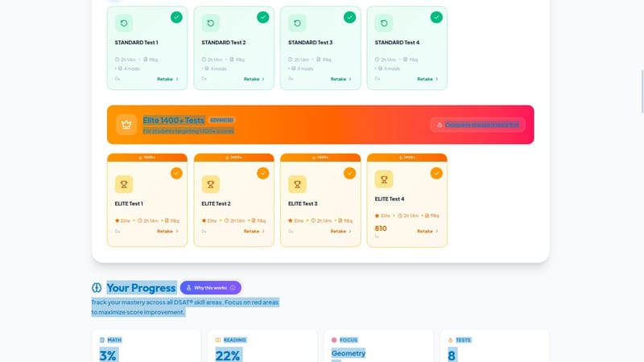Click the Complete standard tests first notice
Screen dimensions: 644x362
pyautogui.click(x=477, y=125)
